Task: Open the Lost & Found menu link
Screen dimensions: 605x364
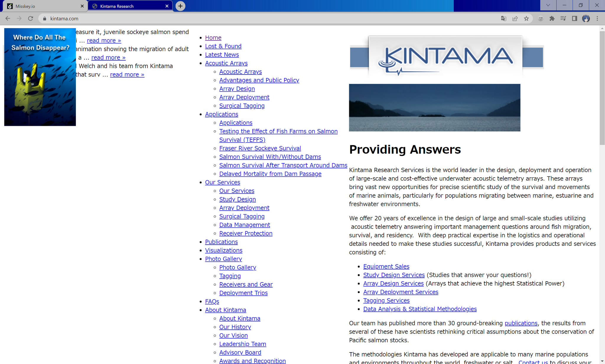Action: pyautogui.click(x=223, y=46)
